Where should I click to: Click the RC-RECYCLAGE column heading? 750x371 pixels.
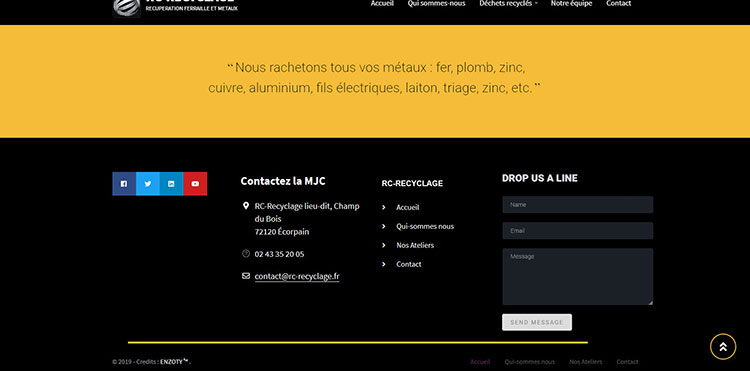tap(412, 183)
